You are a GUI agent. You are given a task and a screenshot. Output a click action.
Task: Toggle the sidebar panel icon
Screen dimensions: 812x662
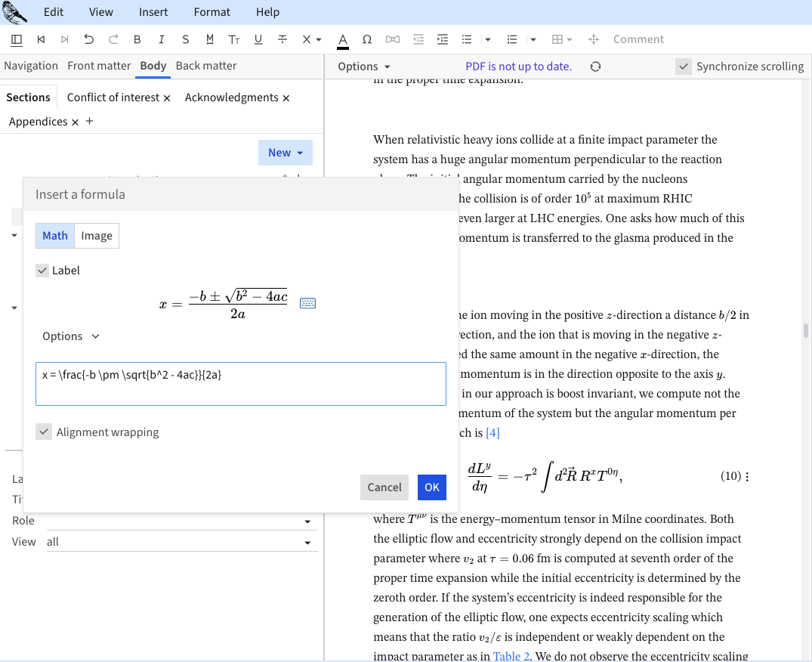point(17,39)
